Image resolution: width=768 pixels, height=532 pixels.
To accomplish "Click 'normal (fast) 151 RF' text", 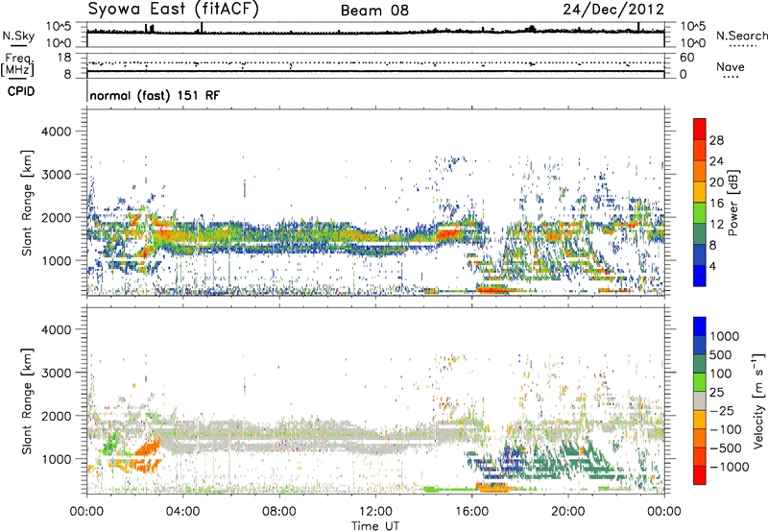I will pos(155,95).
